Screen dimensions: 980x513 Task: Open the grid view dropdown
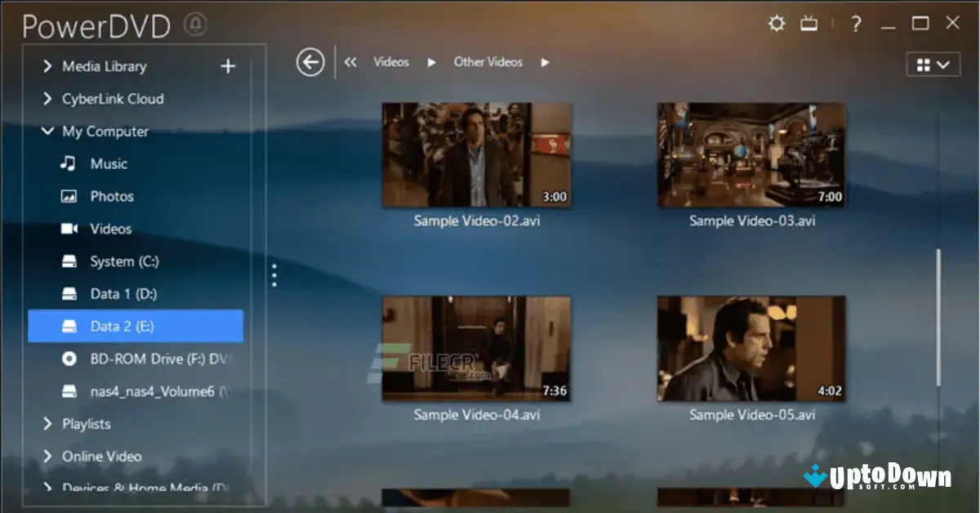pos(933,64)
